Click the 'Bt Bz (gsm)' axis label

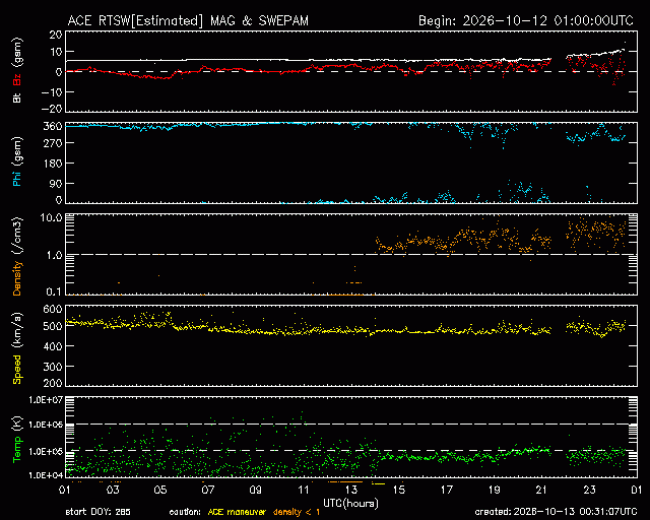[x=17, y=70]
